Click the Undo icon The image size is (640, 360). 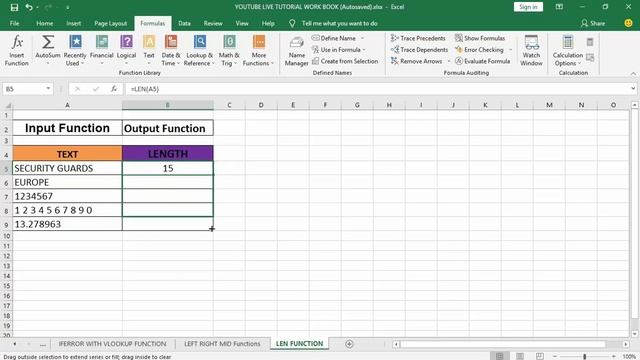click(29, 7)
